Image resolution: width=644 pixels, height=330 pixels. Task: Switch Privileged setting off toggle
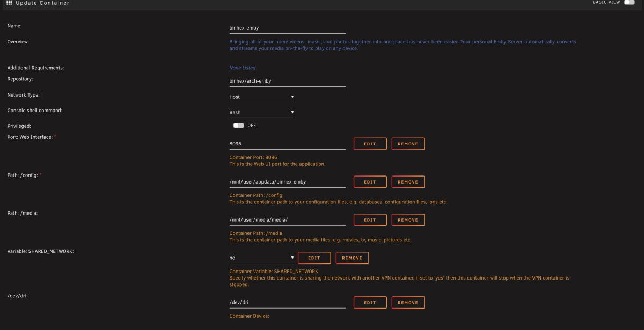(x=238, y=125)
